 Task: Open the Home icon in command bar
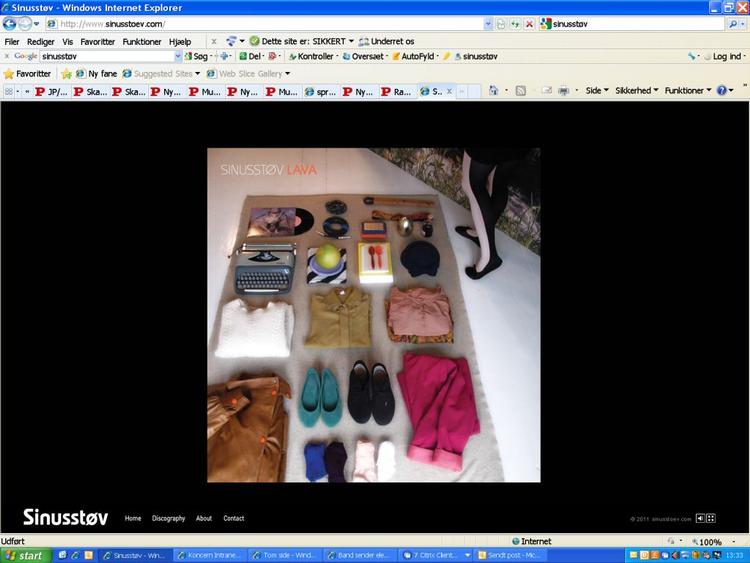(x=494, y=90)
